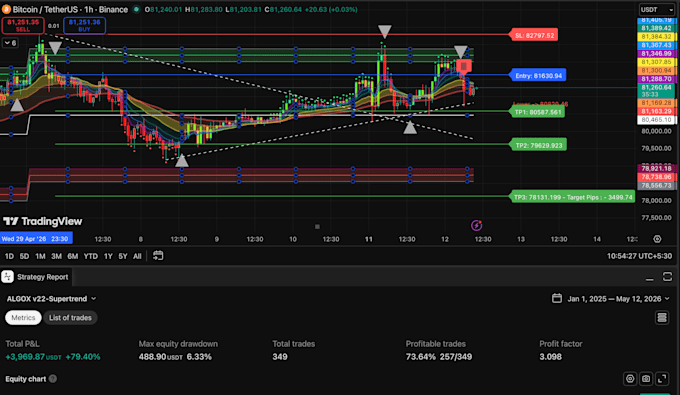Click the 78,921.18 price scale label
This screenshot has height=395, width=680.
coord(656,168)
